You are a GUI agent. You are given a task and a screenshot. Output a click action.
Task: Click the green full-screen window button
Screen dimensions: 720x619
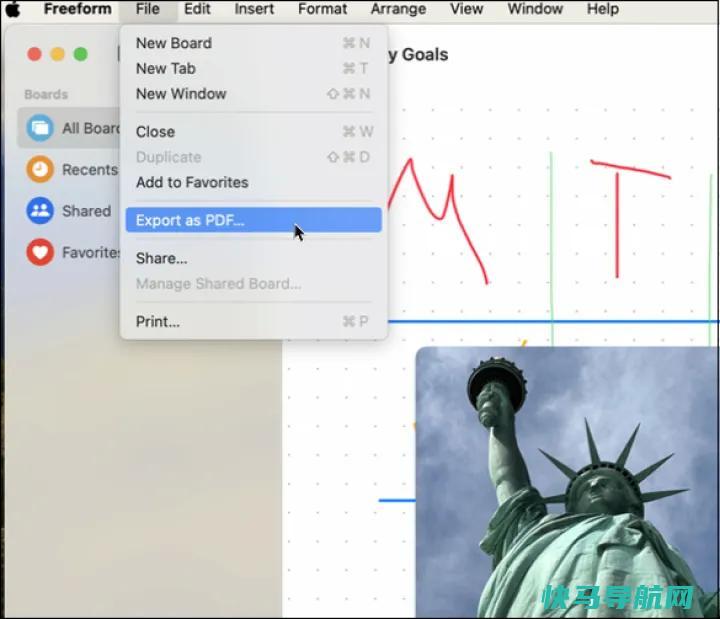coord(81,54)
